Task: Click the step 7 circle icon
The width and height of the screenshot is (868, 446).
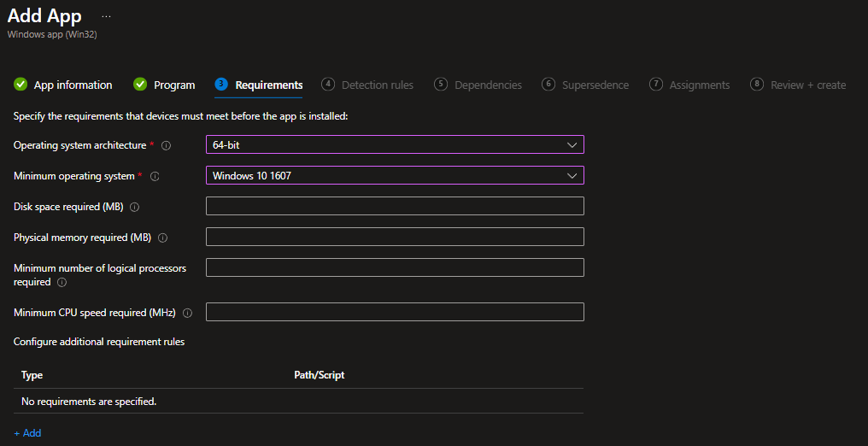Action: (655, 84)
